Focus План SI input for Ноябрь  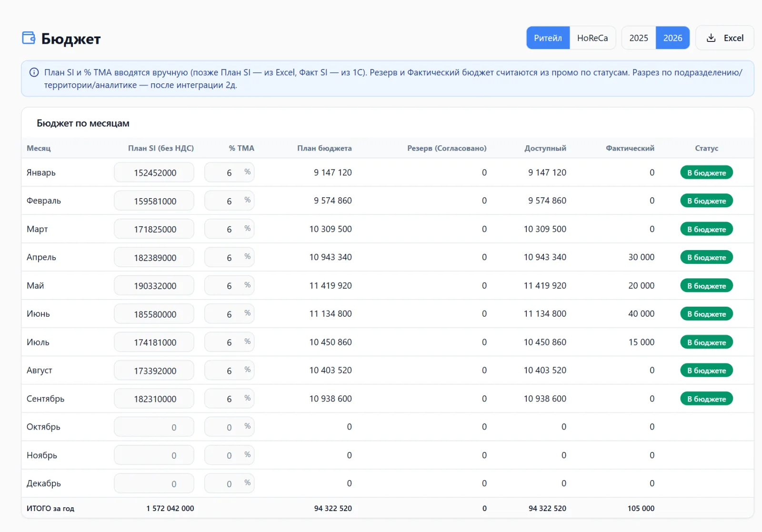(x=154, y=455)
